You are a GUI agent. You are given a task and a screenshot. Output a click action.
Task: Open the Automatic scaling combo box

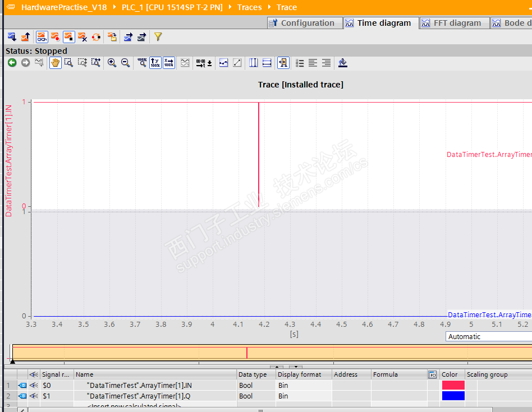coord(489,336)
